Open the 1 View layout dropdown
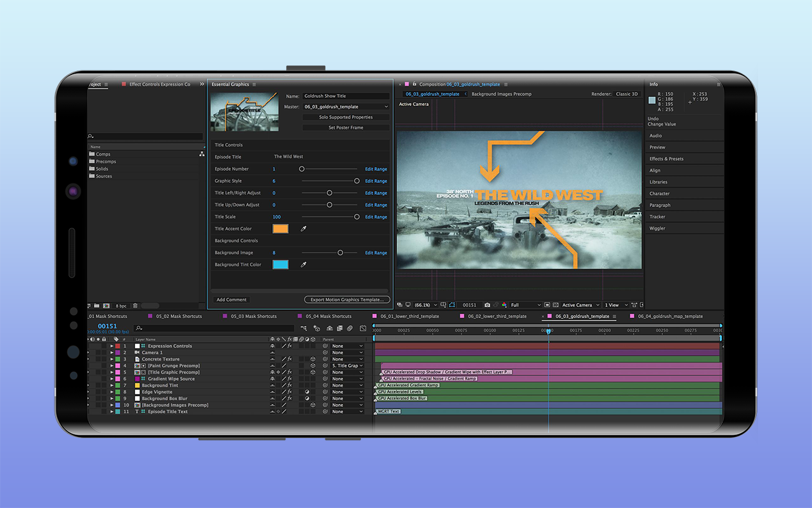Viewport: 812px width, 508px height. pos(616,305)
